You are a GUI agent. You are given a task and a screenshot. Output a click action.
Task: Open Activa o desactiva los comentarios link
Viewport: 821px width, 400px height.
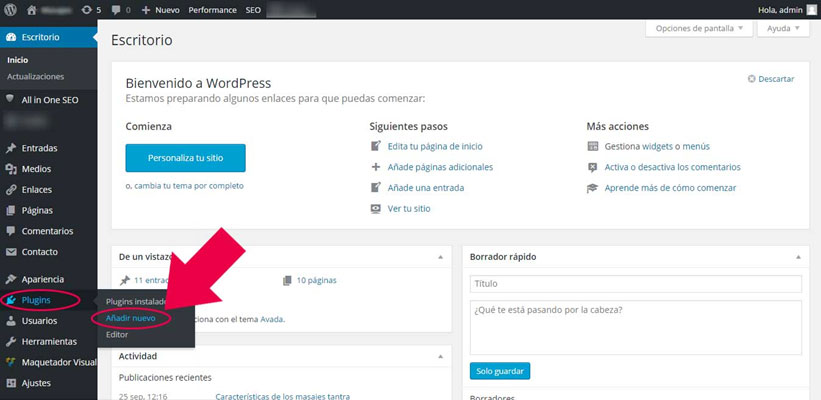click(673, 167)
